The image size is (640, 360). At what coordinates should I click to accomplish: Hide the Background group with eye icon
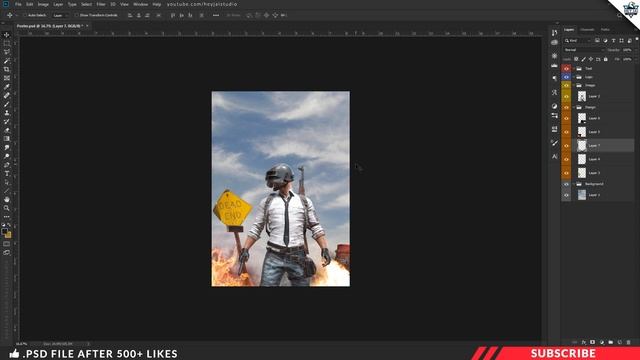566,184
